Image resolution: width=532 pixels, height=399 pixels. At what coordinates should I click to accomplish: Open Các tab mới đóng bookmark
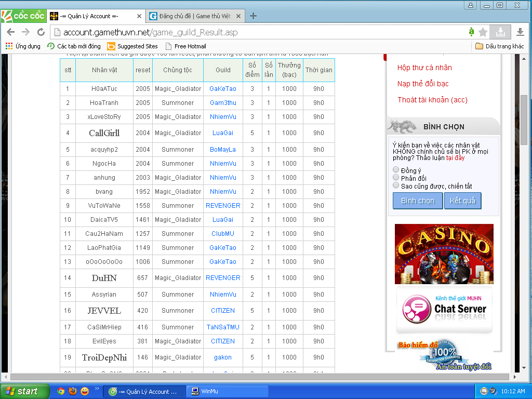click(x=74, y=46)
